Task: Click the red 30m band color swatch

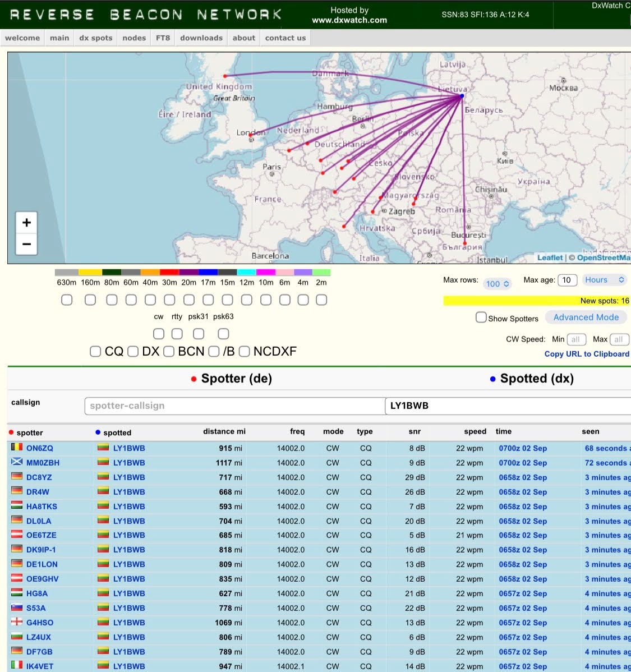Action: pyautogui.click(x=169, y=273)
